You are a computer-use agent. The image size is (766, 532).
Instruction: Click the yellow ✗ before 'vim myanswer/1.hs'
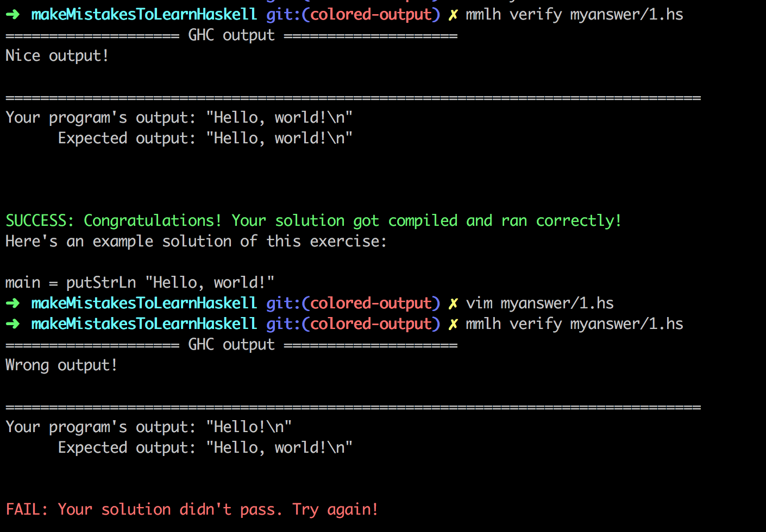(x=453, y=303)
